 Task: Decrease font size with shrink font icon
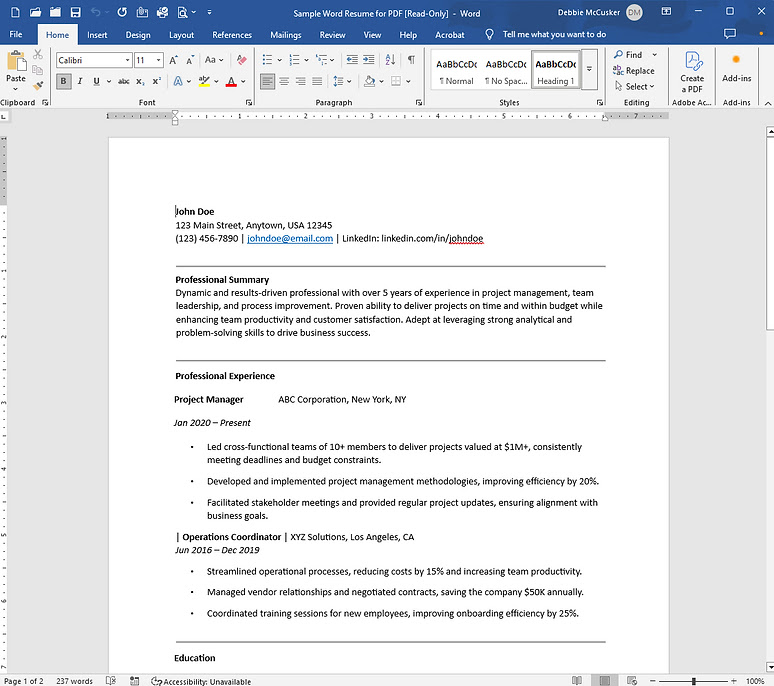pyautogui.click(x=190, y=60)
